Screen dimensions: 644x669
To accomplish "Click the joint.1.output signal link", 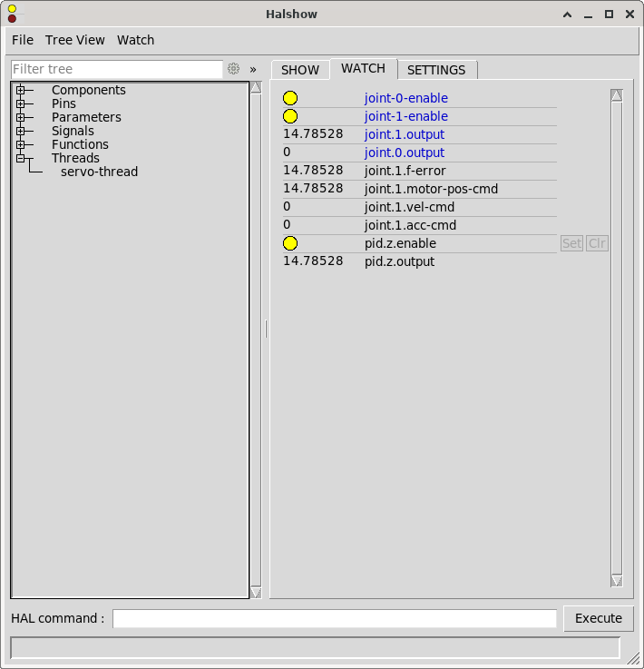I will [x=405, y=134].
